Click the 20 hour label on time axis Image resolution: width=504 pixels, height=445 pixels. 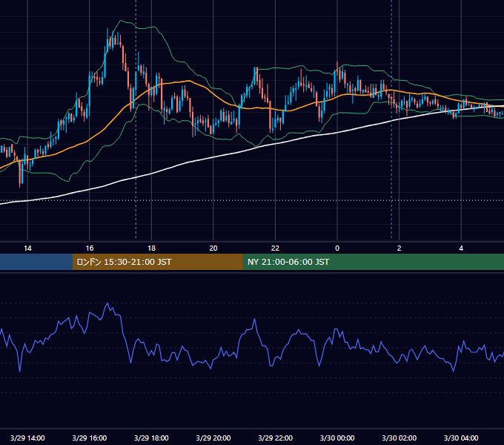point(213,248)
